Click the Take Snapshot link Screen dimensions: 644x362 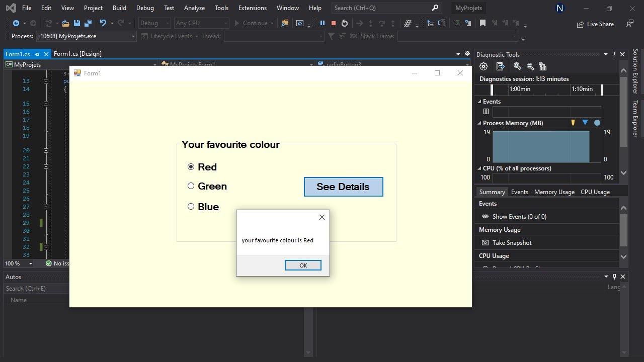(512, 243)
